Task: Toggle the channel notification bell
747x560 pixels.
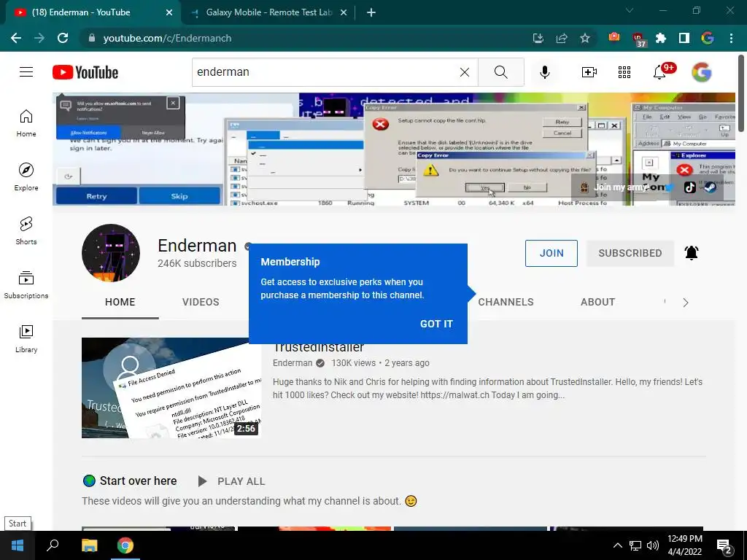Action: click(x=692, y=253)
